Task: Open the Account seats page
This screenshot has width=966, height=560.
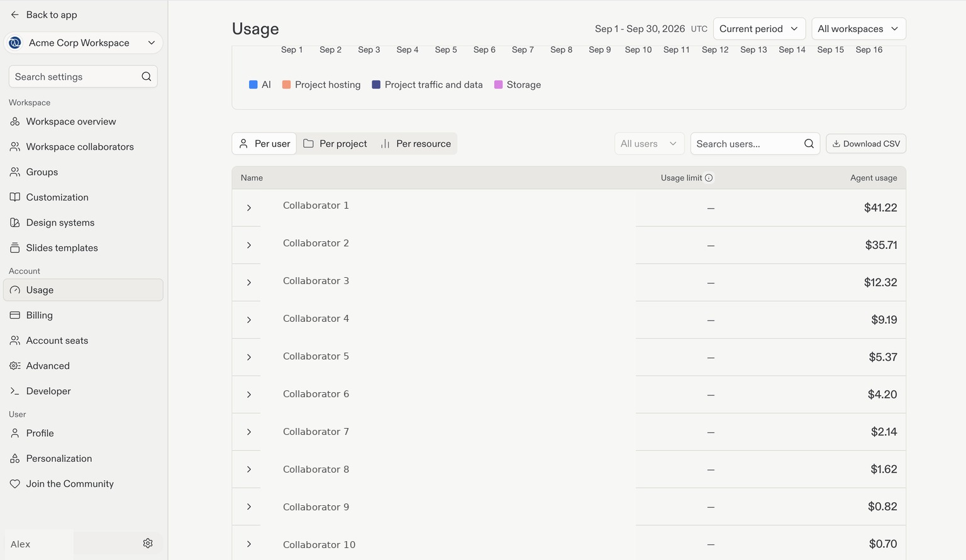Action: pos(83,340)
